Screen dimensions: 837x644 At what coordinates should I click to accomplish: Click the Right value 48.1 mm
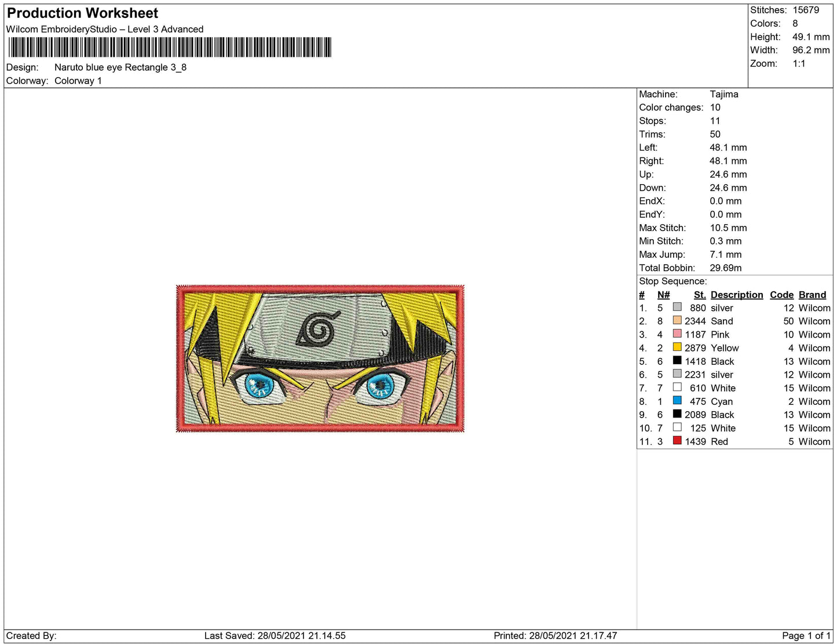[729, 160]
